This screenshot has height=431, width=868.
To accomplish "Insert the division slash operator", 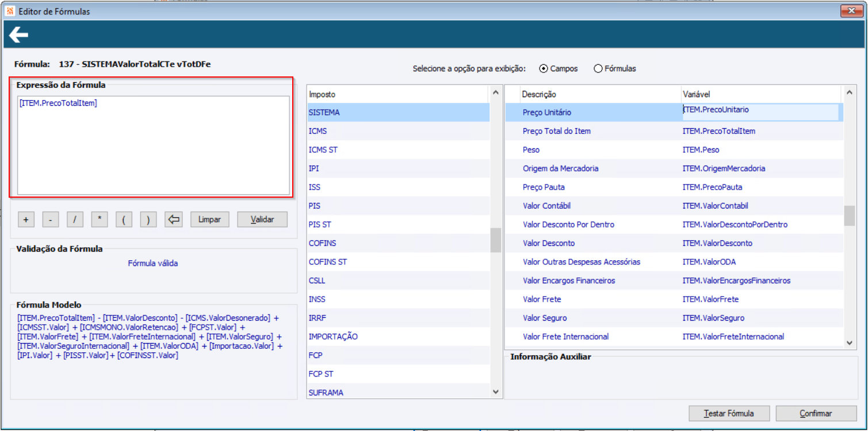I will (75, 220).
